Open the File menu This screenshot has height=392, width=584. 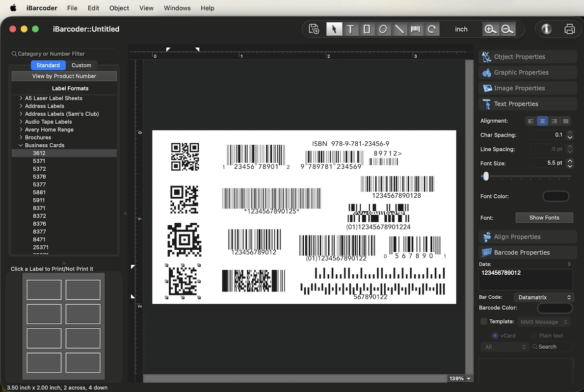(x=72, y=8)
